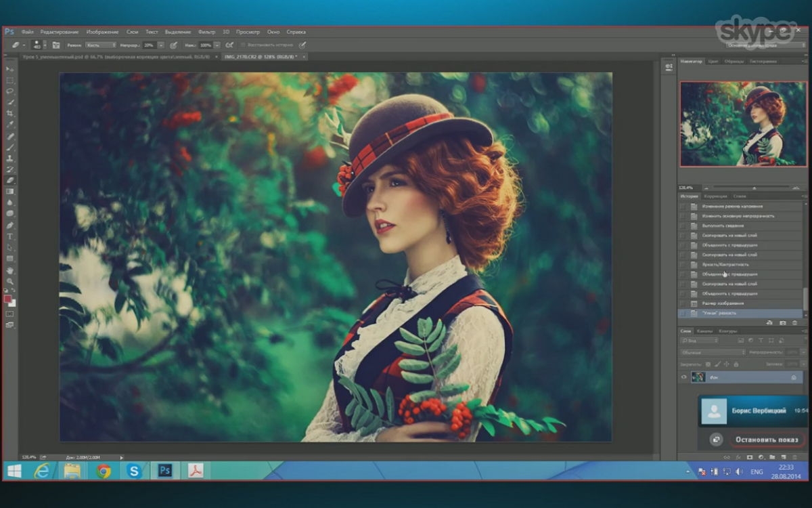Select the Brush tool

point(10,147)
